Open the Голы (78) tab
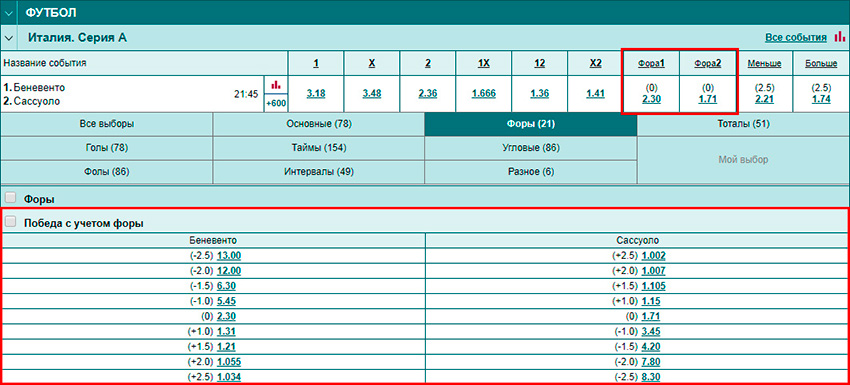The width and height of the screenshot is (850, 385). (x=107, y=148)
